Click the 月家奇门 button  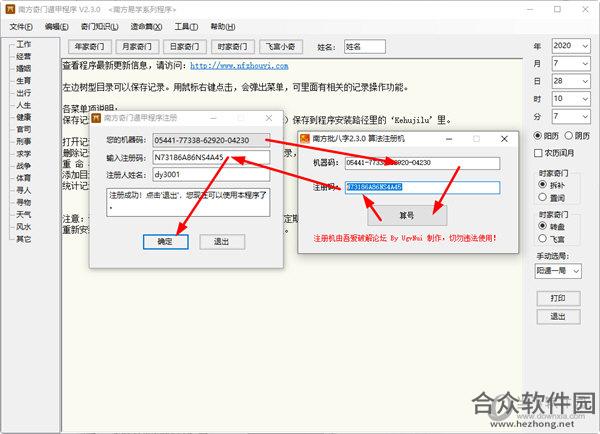click(x=137, y=47)
